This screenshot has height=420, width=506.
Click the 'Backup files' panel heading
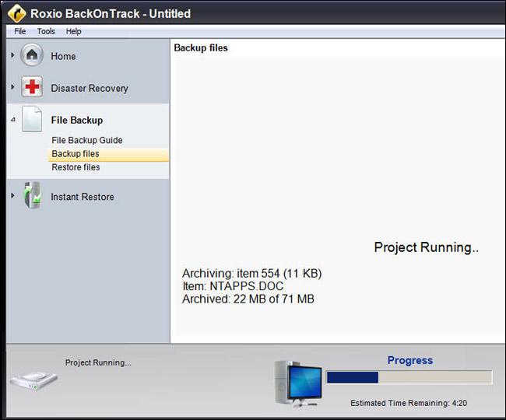201,48
